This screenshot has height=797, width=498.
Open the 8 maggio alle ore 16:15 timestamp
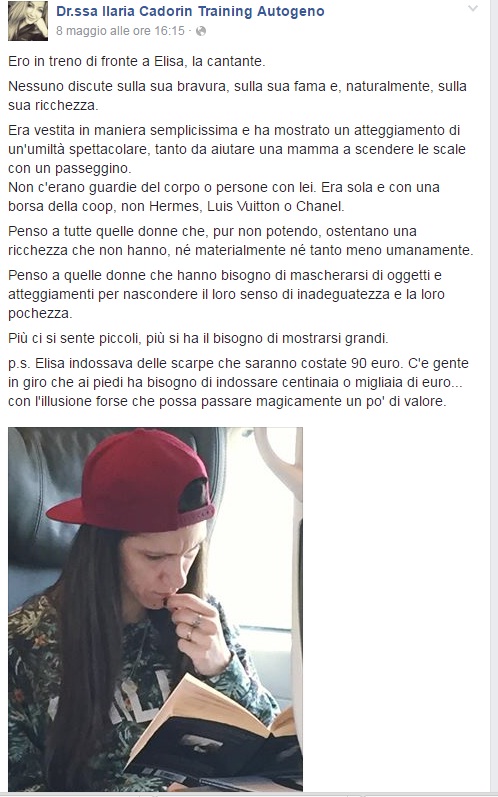(120, 31)
